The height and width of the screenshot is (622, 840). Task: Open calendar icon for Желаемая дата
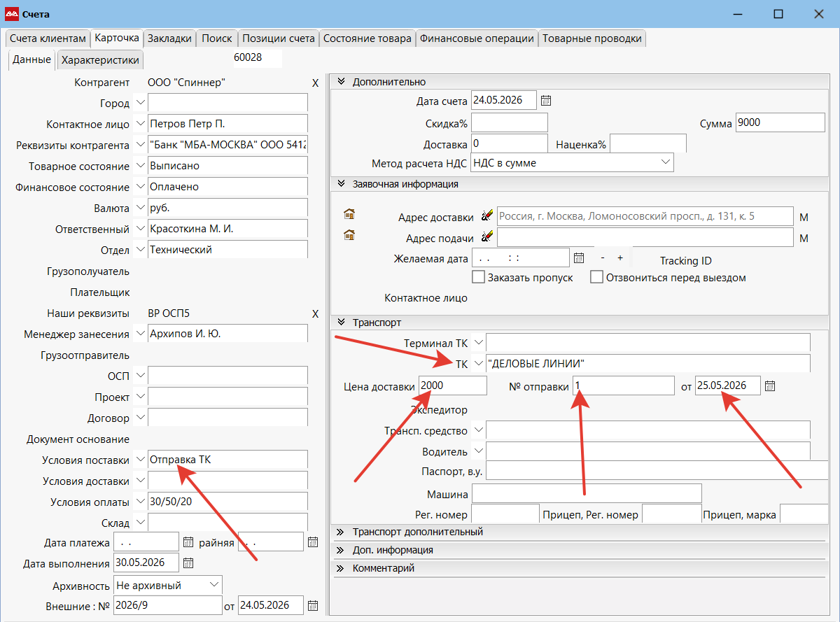pyautogui.click(x=579, y=258)
